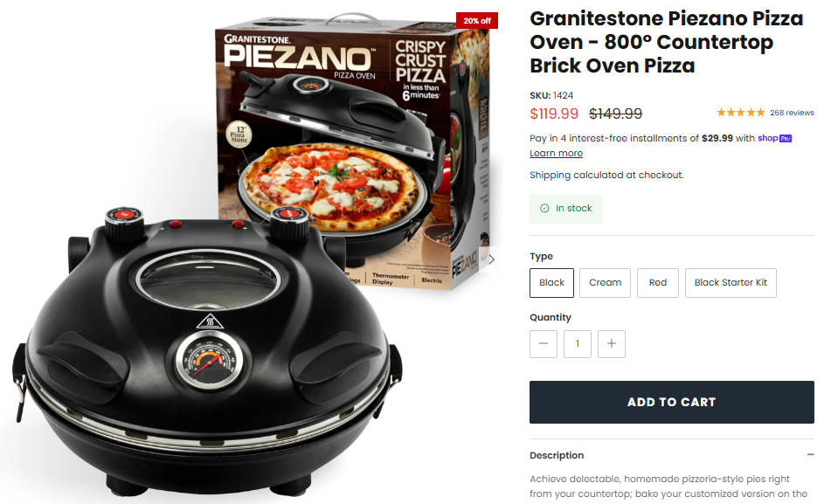Choose the Black Starter Kit option
The image size is (824, 504).
click(731, 283)
